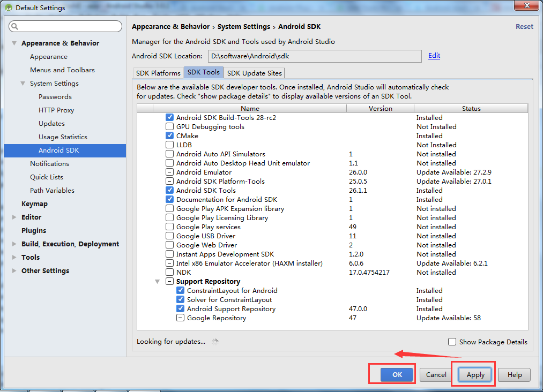
Task: Click the Android SDK Location field
Action: (x=315, y=56)
